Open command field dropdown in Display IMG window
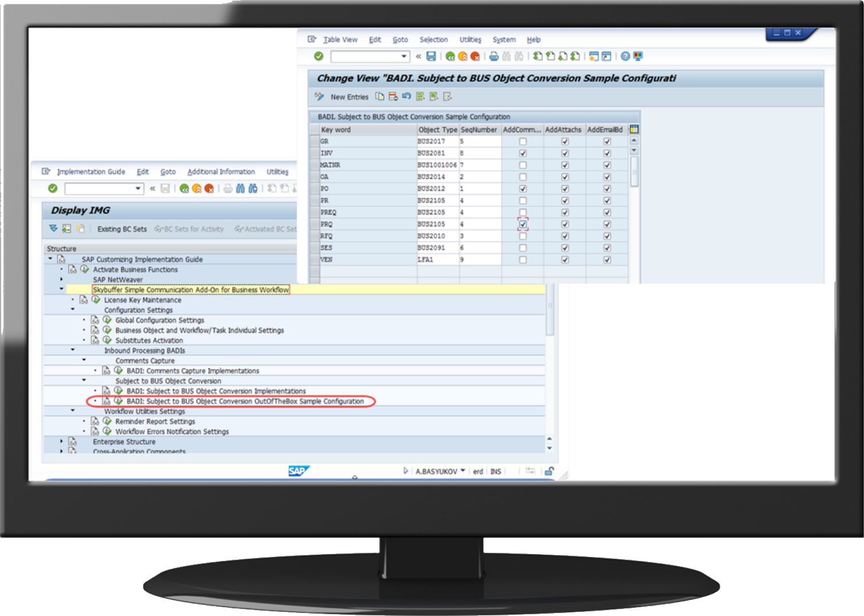864x616 pixels. pyautogui.click(x=138, y=188)
